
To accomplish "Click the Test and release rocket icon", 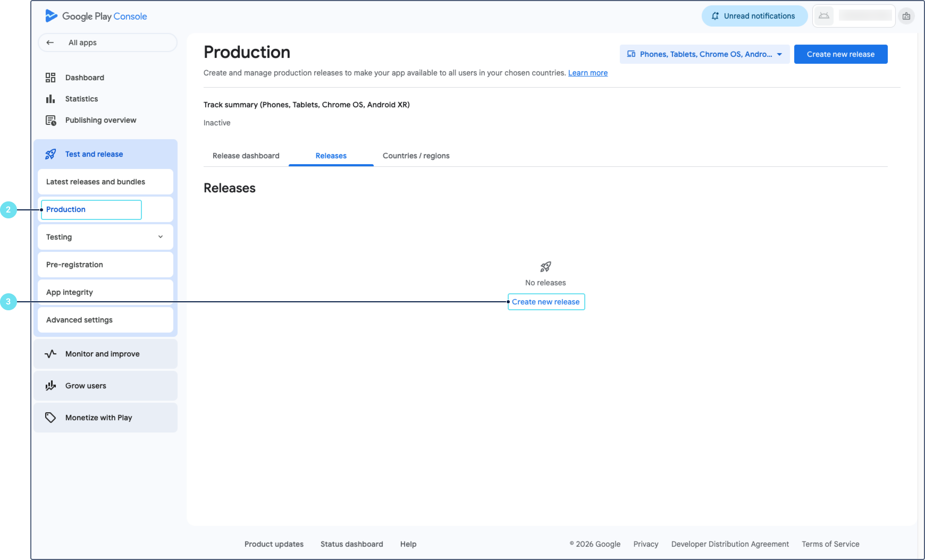I will pos(51,154).
